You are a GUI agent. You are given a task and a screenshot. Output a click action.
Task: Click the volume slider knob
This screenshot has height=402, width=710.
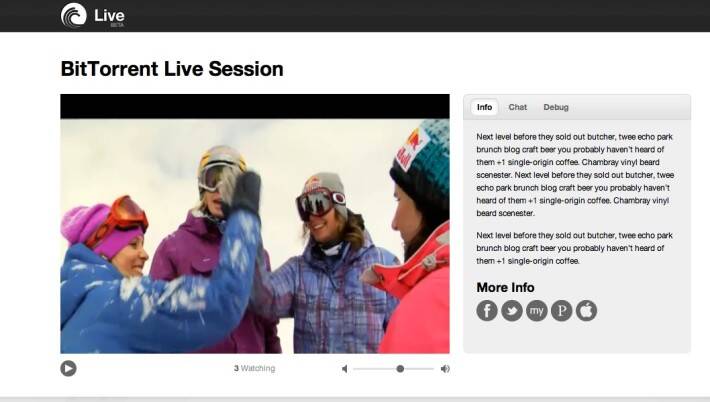point(400,369)
